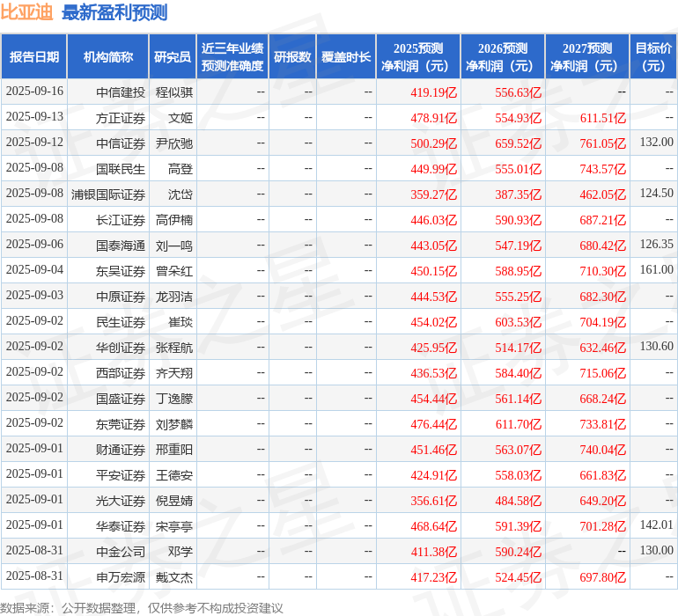This screenshot has width=678, height=616.
Task: Click the date 2025-09-16
Action: pos(34,91)
